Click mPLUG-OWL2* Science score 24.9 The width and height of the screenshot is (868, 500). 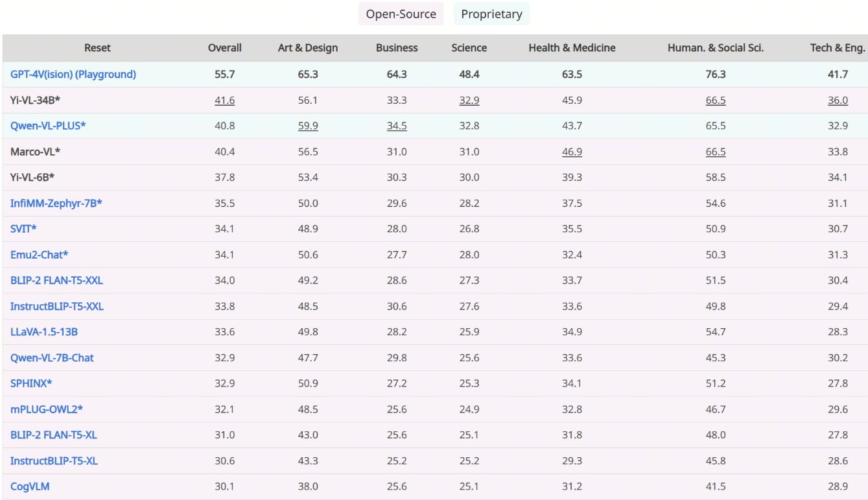point(469,409)
